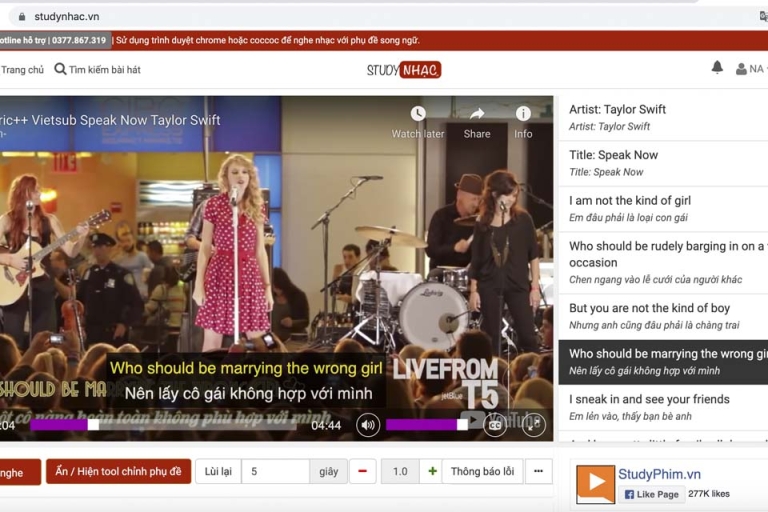Click the notification bell icon
The width and height of the screenshot is (768, 512).
(717, 68)
